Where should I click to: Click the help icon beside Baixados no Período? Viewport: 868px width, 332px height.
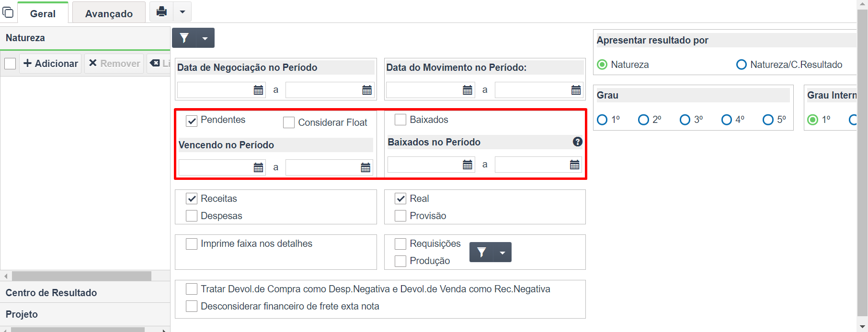[578, 142]
